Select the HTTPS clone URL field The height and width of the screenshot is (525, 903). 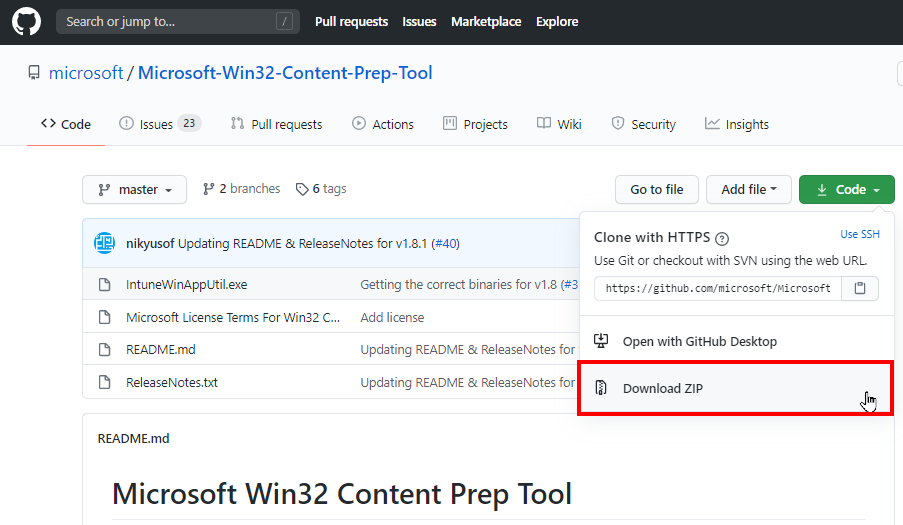coord(718,288)
